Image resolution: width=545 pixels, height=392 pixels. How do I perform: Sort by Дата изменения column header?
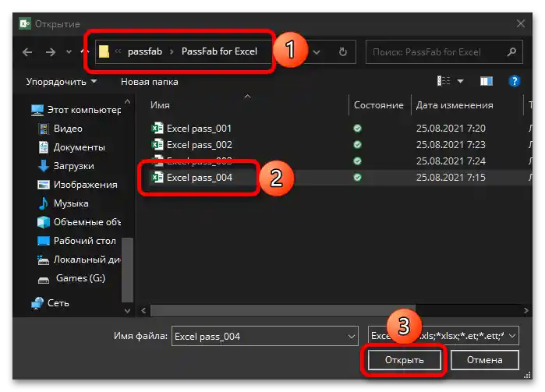point(455,105)
